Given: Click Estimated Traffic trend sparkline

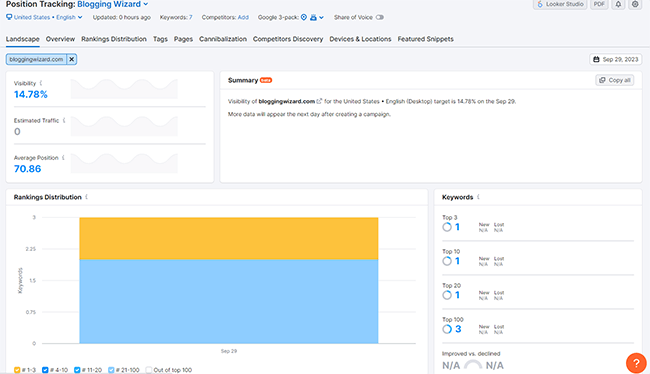Looking at the screenshot, I should (x=124, y=126).
